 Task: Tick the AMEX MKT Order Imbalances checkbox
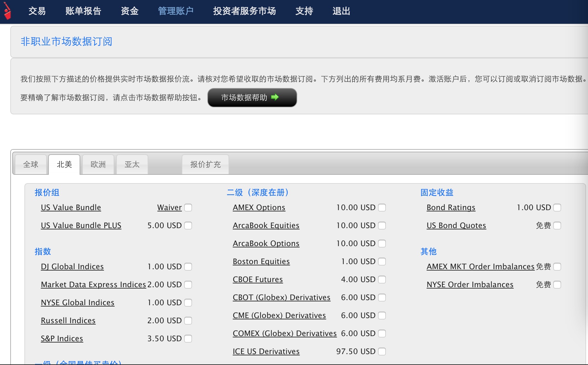pos(557,267)
